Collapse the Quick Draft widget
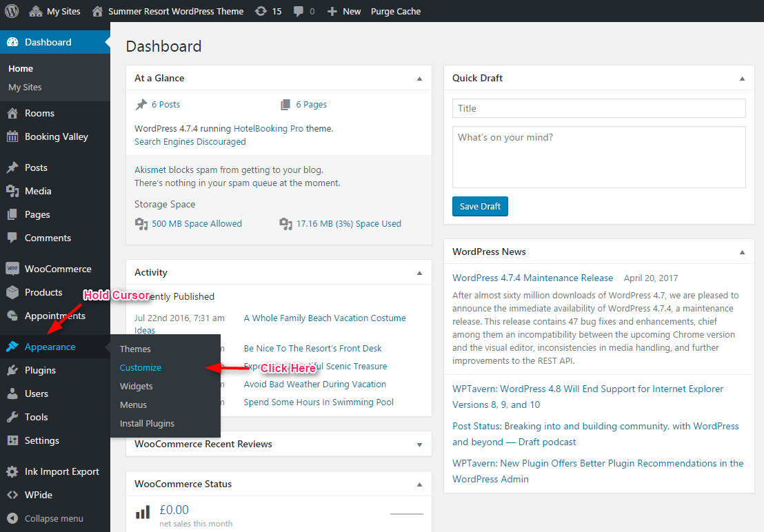 tap(742, 79)
